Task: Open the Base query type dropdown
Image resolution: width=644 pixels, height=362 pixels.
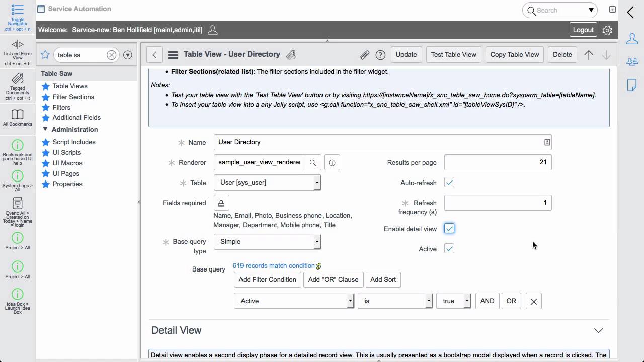Action: [x=267, y=242]
